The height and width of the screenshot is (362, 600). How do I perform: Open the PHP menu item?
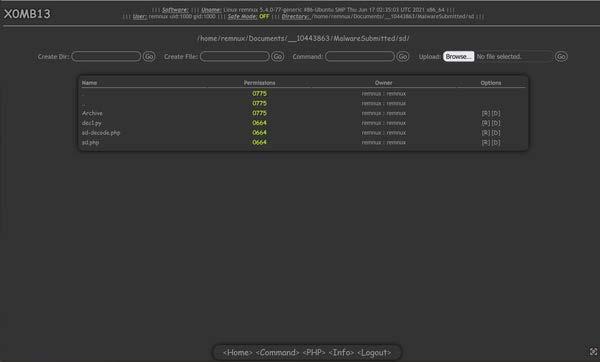pos(314,352)
